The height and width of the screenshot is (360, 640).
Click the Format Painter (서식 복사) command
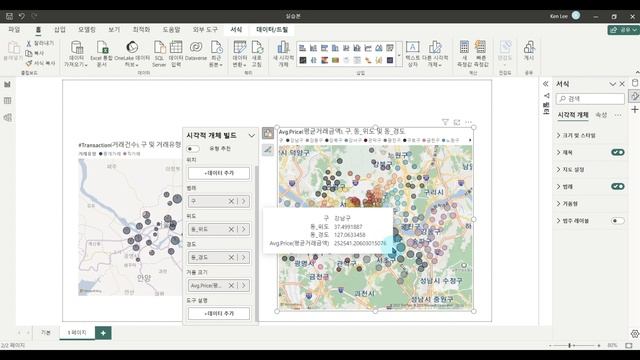40,63
